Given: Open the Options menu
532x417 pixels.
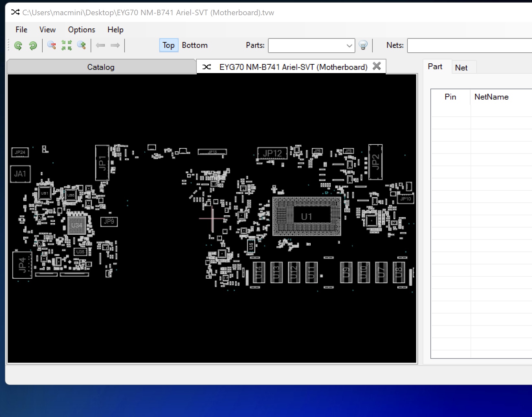Looking at the screenshot, I should 82,30.
